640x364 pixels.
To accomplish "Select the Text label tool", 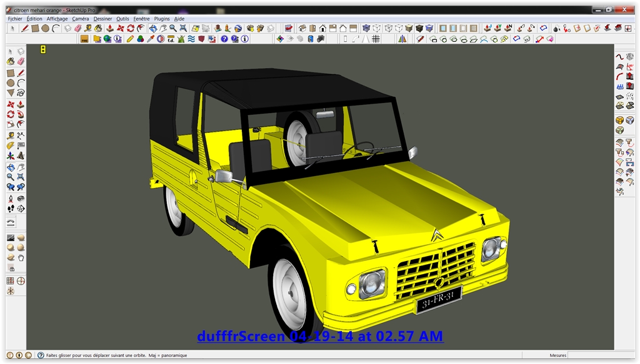I will tap(21, 145).
